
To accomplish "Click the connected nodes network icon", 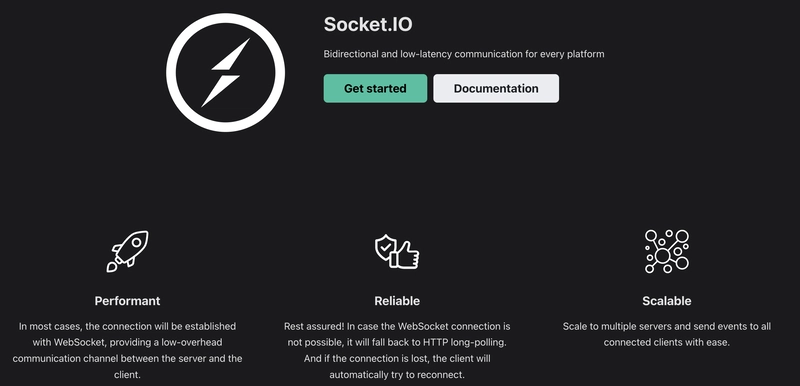I will click(x=666, y=251).
